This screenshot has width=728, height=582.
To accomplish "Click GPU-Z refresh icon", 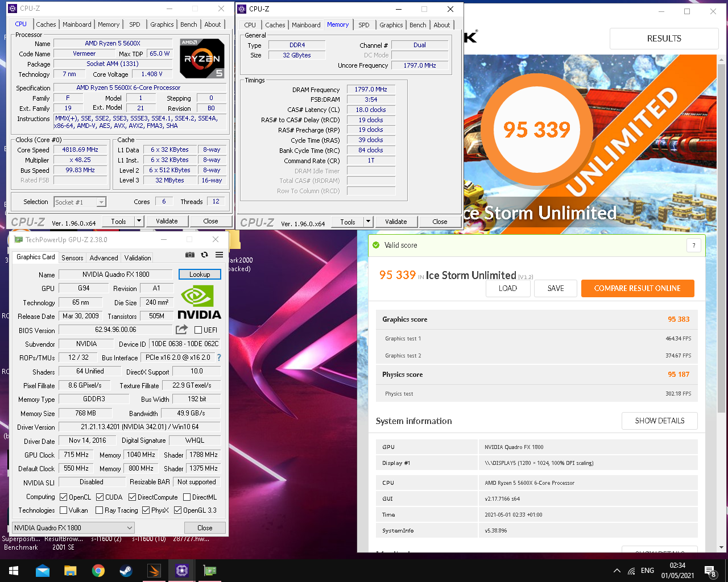I will (204, 255).
